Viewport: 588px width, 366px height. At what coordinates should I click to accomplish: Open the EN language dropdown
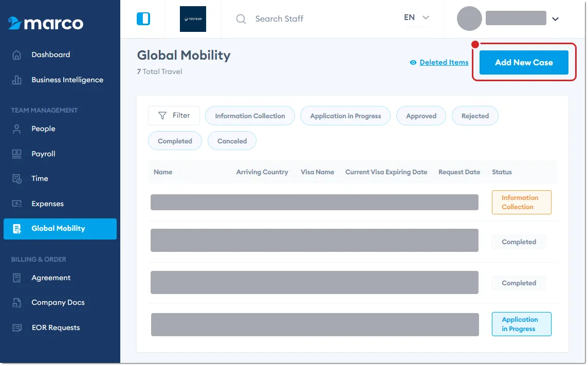(416, 17)
